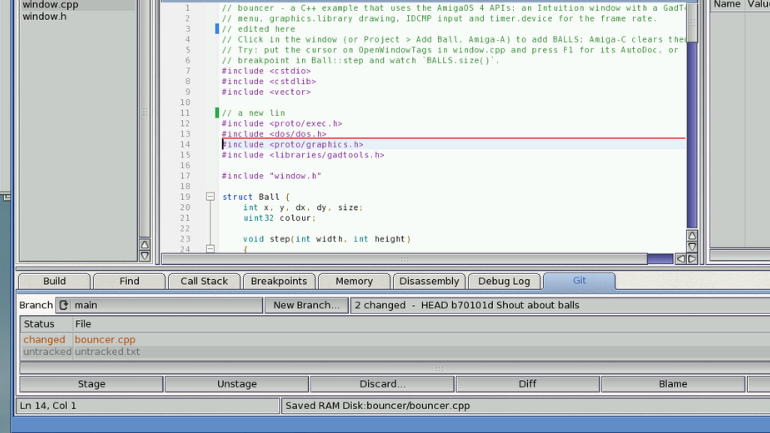Click the uint32 colour; code line
770x433 pixels.
click(279, 218)
